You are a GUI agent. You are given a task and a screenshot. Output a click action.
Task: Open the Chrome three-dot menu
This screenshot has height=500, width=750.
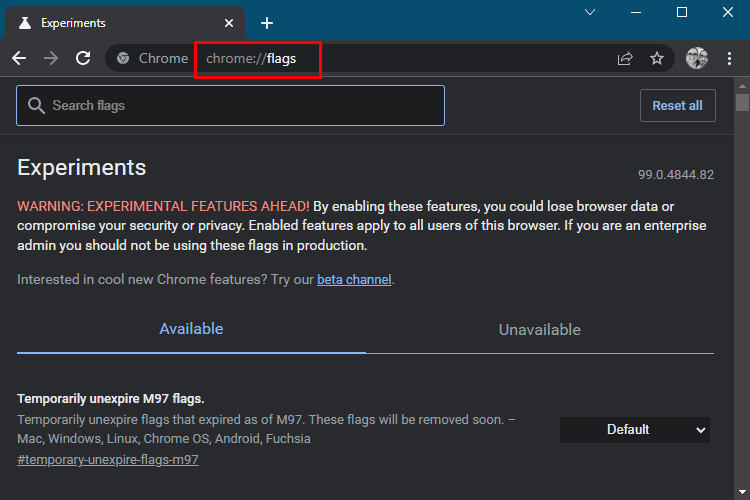tap(729, 58)
